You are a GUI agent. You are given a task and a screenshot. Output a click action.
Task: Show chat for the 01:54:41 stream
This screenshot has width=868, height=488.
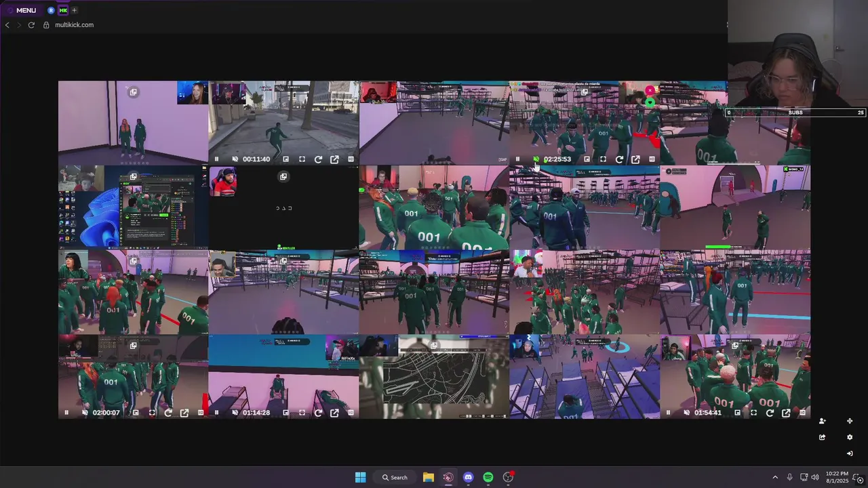(x=802, y=413)
